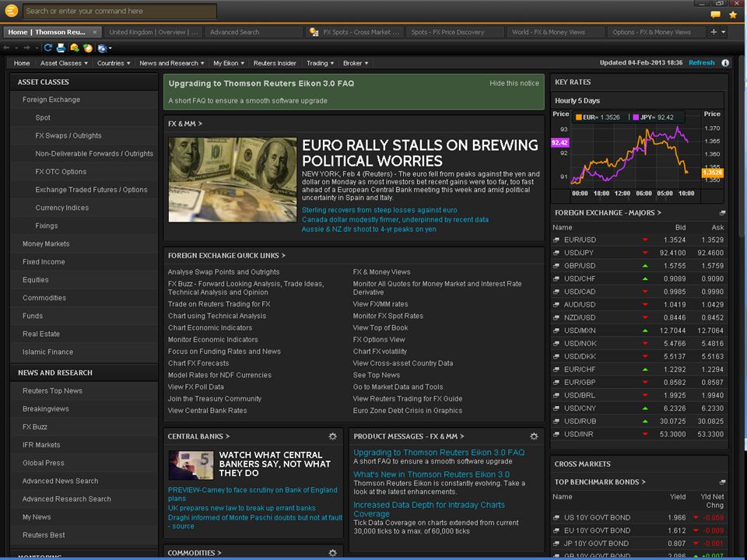
Task: Click the 1.3526 orange price marker on chart
Action: click(712, 173)
